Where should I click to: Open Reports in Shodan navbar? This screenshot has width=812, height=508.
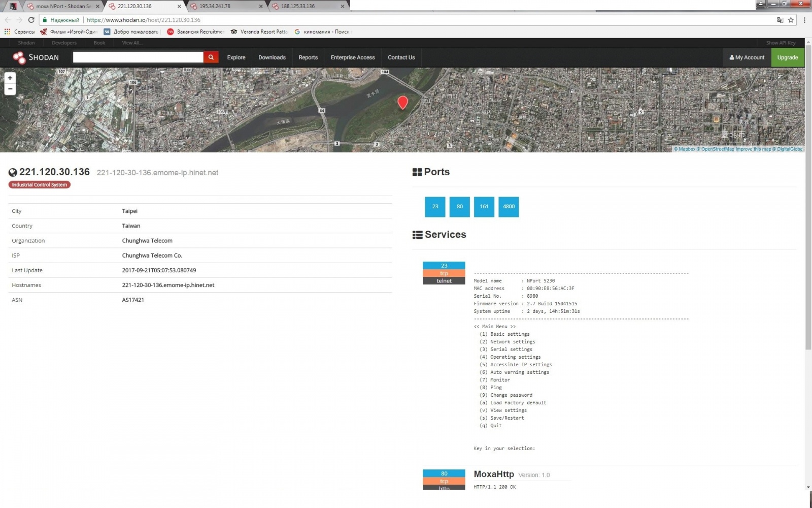coord(308,57)
